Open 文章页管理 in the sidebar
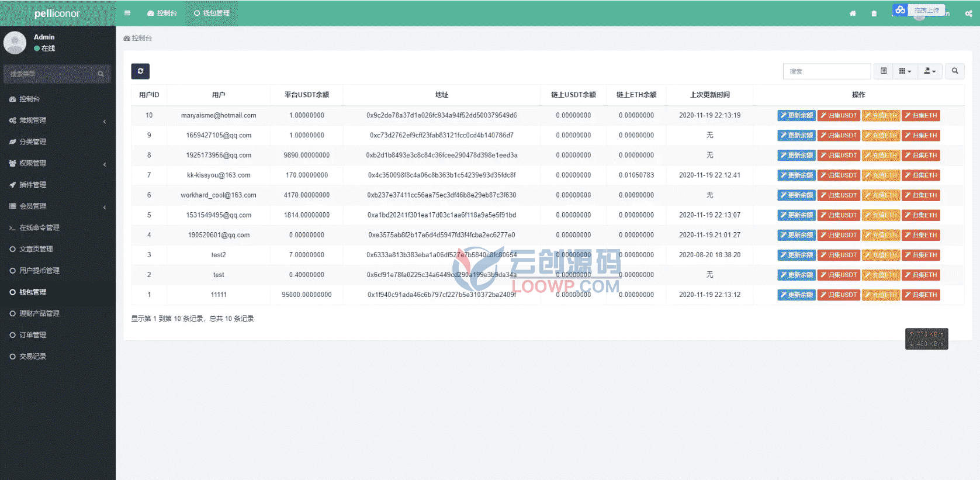 [57, 249]
